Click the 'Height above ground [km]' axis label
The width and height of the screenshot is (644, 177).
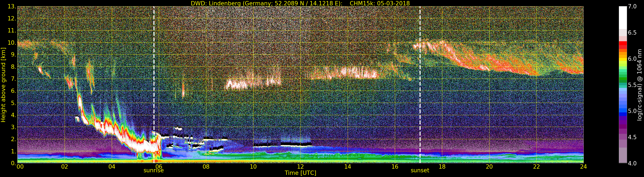(3, 85)
